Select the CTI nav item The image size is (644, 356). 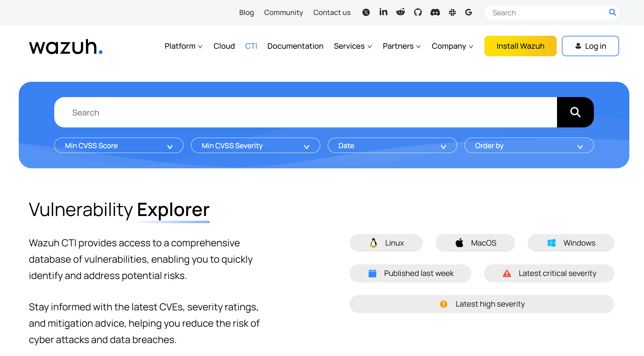[x=251, y=46]
